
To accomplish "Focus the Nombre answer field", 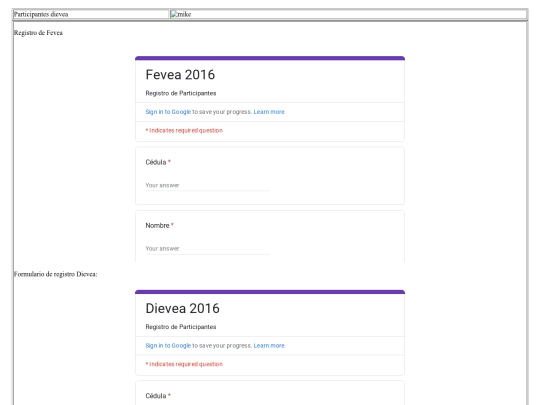I will [x=207, y=249].
